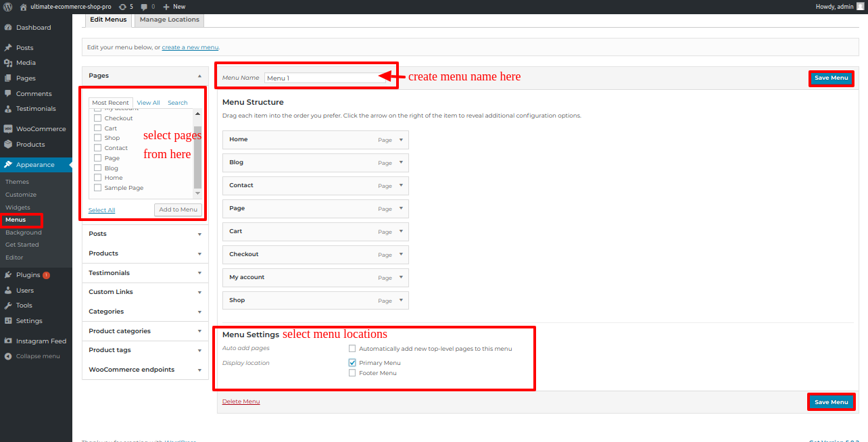This screenshot has height=442, width=868.
Task: Click the Add to Menu button
Action: (x=178, y=210)
